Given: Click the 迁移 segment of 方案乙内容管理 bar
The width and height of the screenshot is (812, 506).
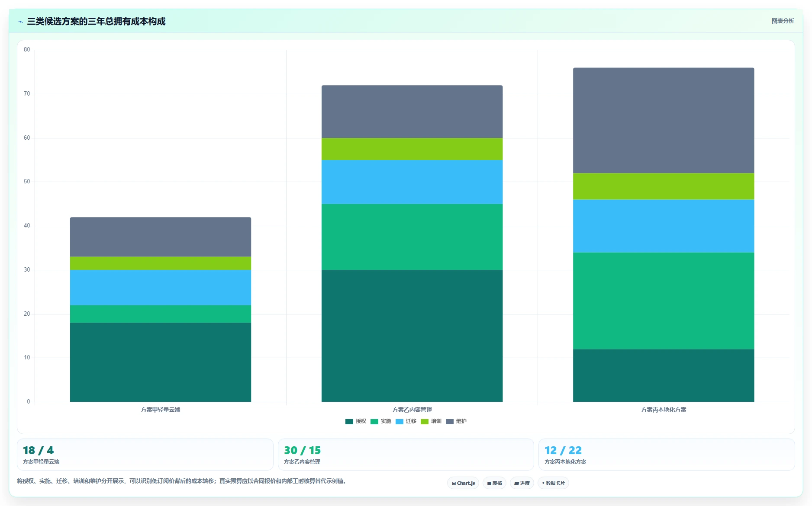Looking at the screenshot, I should pos(412,182).
